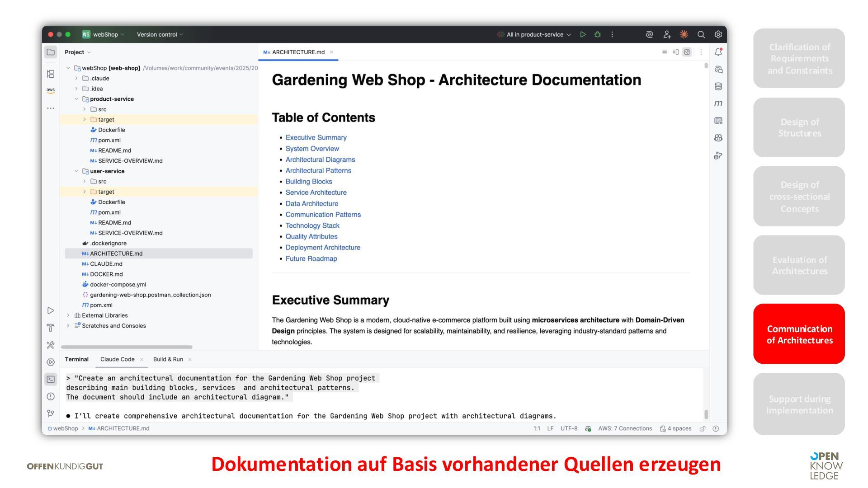Switch to editor and preview split mode
The height and width of the screenshot is (488, 868).
(675, 52)
